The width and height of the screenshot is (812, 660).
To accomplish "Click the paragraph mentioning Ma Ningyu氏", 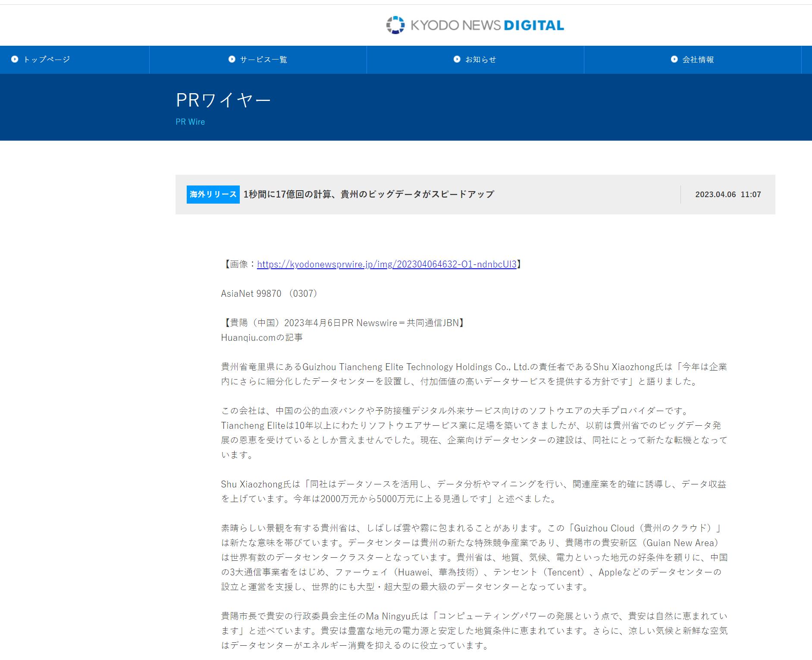I will pos(473,631).
